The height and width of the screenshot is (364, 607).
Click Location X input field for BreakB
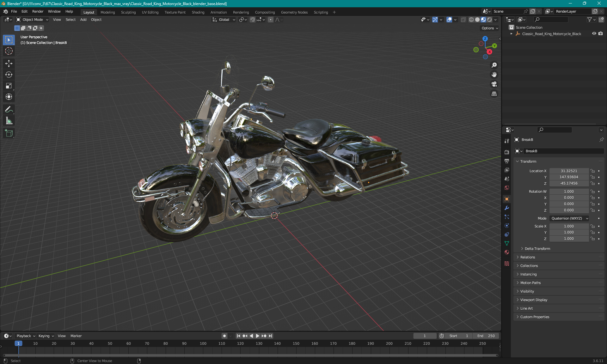tap(568, 171)
